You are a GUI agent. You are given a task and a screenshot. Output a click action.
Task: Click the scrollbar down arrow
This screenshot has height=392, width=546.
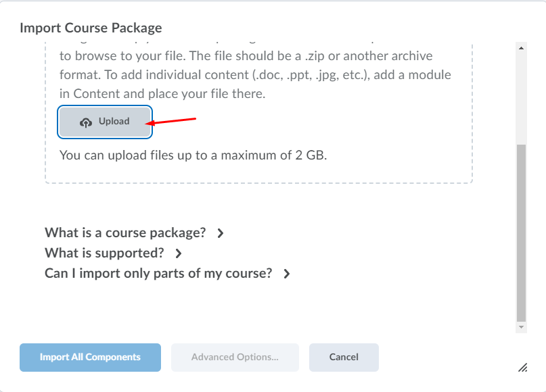(x=521, y=326)
